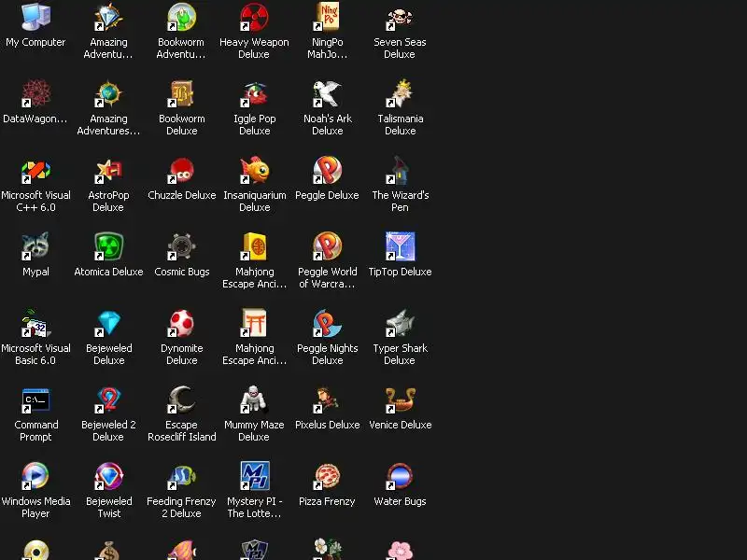Screen dimensions: 747x560
Task: Launch Microsoft Visual Basic 6.0 shortcut
Action: click(x=35, y=323)
